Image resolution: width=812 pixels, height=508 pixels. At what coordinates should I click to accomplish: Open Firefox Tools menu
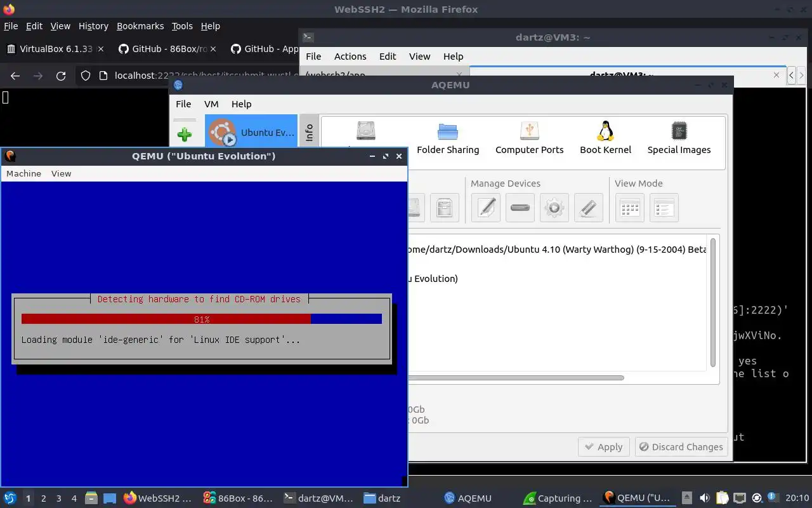tap(182, 26)
